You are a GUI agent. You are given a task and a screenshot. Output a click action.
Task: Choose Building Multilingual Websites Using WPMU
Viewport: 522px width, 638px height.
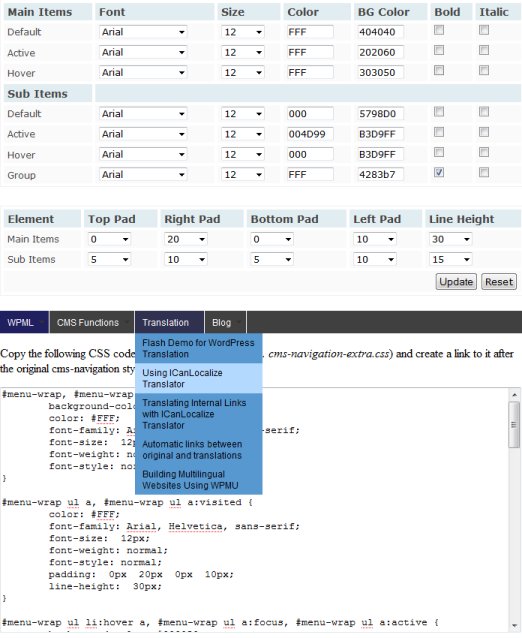199,480
